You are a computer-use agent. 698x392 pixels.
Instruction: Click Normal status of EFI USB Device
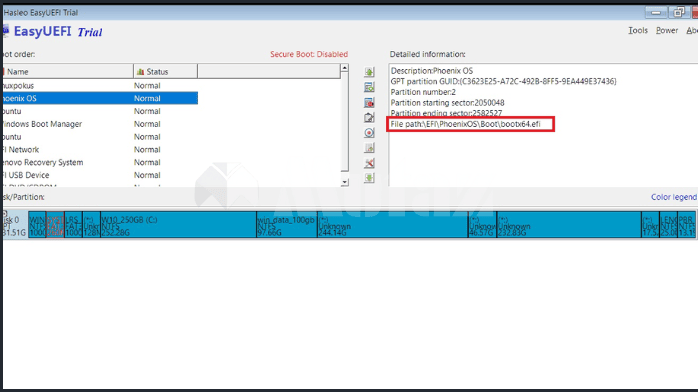147,175
